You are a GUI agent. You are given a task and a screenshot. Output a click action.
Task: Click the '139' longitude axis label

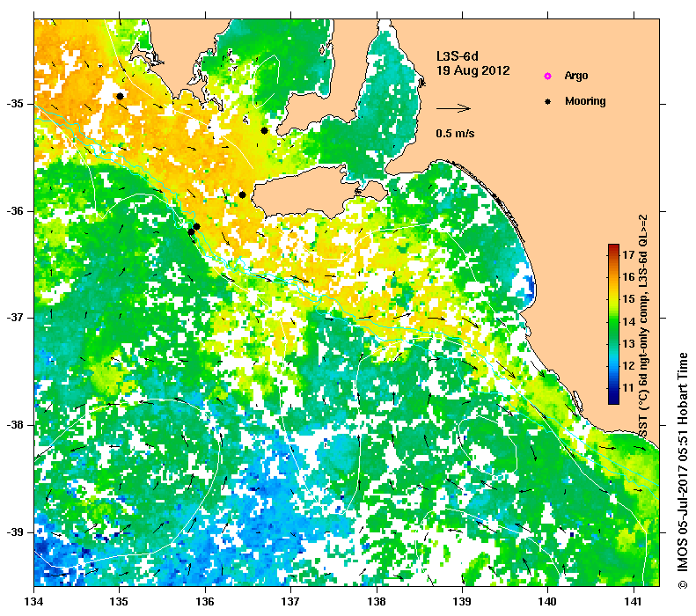click(463, 602)
